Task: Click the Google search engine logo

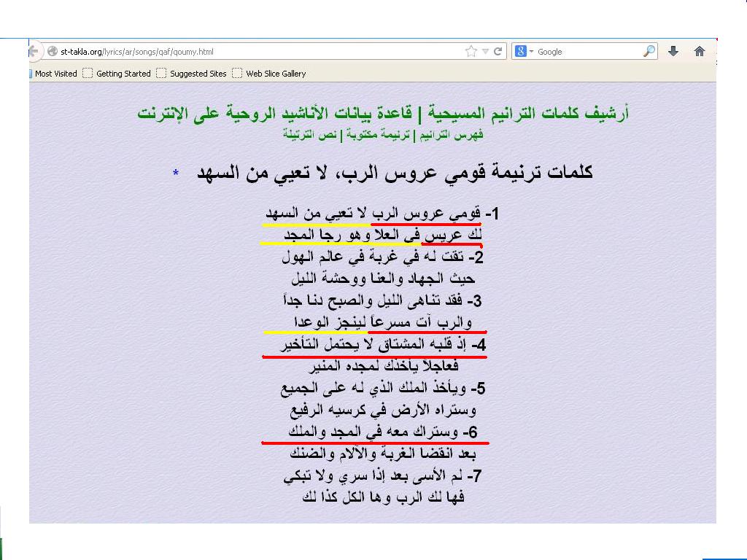Action: point(520,52)
